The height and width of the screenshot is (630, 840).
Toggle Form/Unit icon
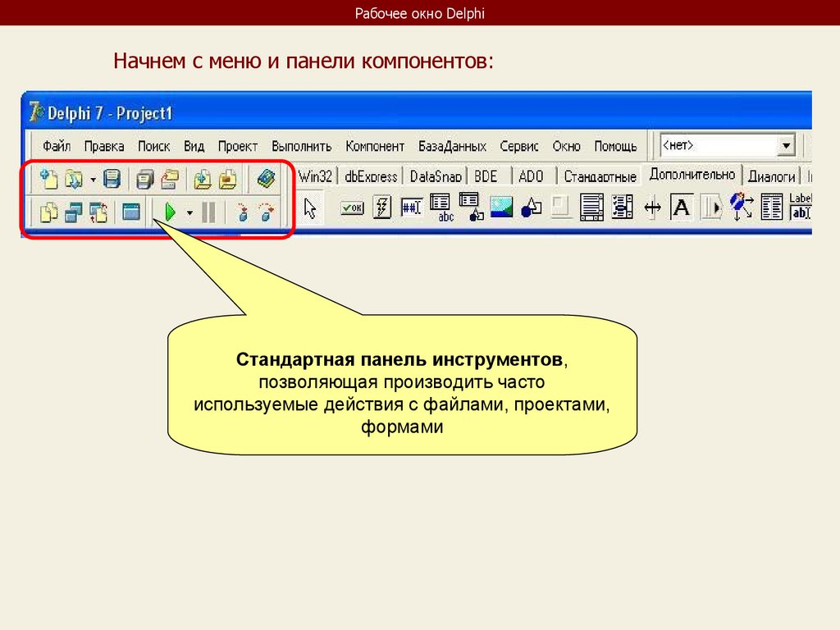click(98, 212)
